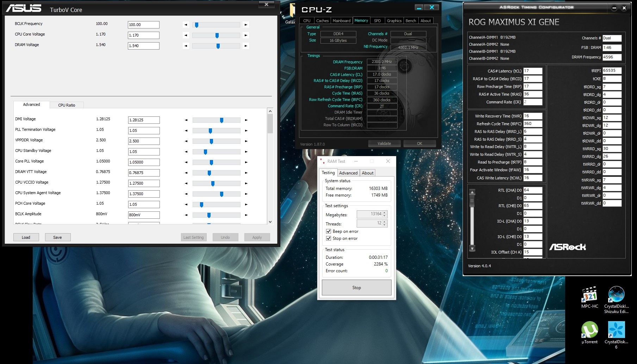The height and width of the screenshot is (364, 637).
Task: Toggle the Beep on error checkbox
Action: [329, 231]
